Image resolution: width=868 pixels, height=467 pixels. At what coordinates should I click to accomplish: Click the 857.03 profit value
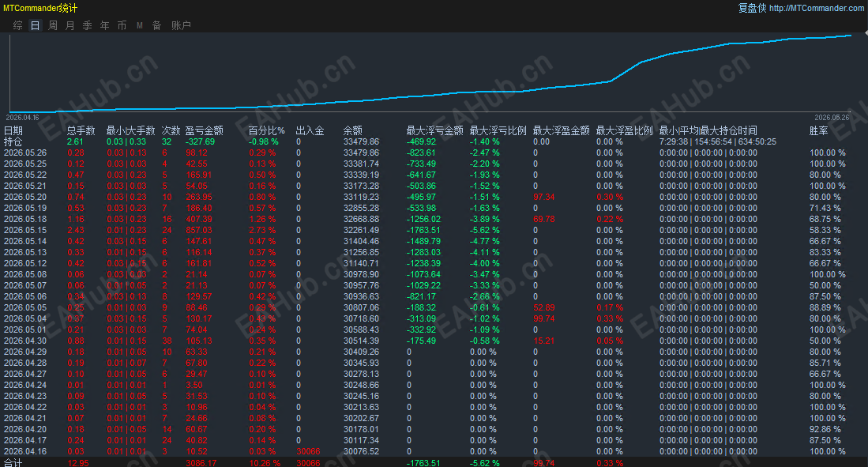click(199, 231)
